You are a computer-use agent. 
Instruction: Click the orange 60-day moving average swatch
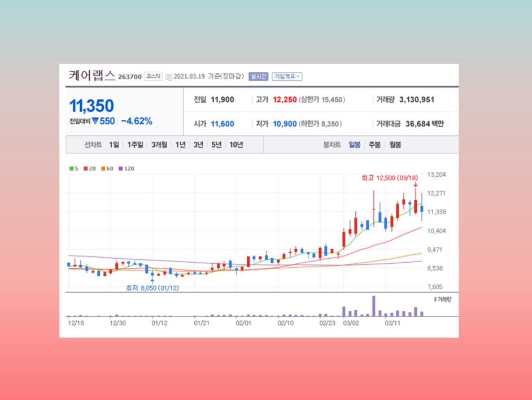(103, 168)
